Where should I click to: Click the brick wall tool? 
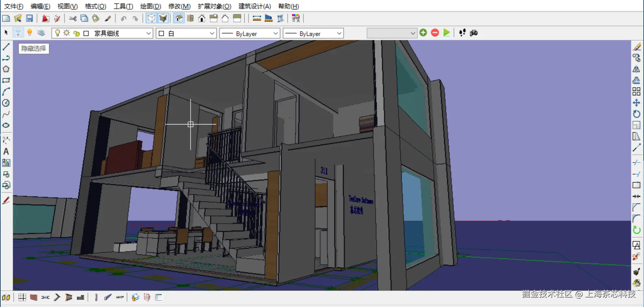click(34, 298)
